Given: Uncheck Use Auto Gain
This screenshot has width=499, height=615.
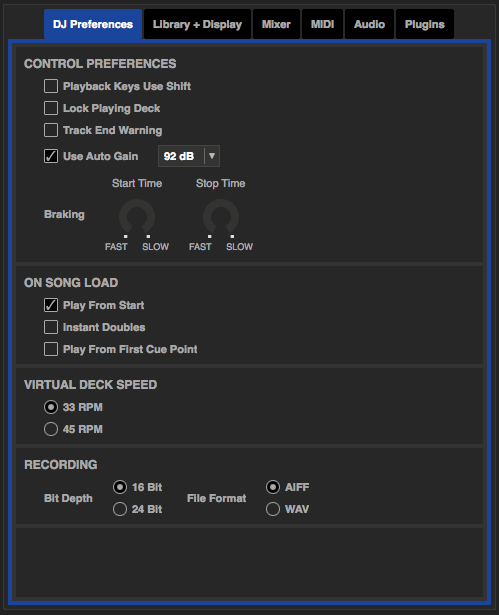Looking at the screenshot, I should 51,156.
